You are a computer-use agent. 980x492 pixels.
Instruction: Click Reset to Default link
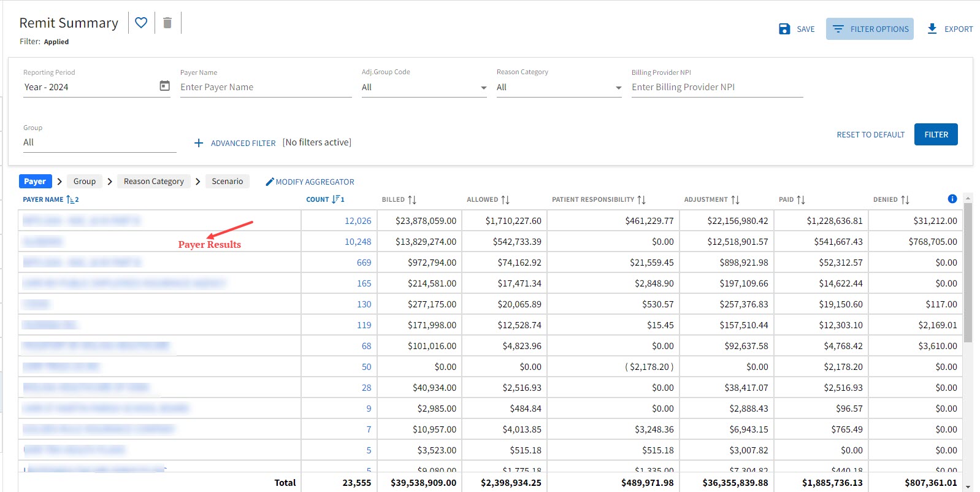pos(870,135)
